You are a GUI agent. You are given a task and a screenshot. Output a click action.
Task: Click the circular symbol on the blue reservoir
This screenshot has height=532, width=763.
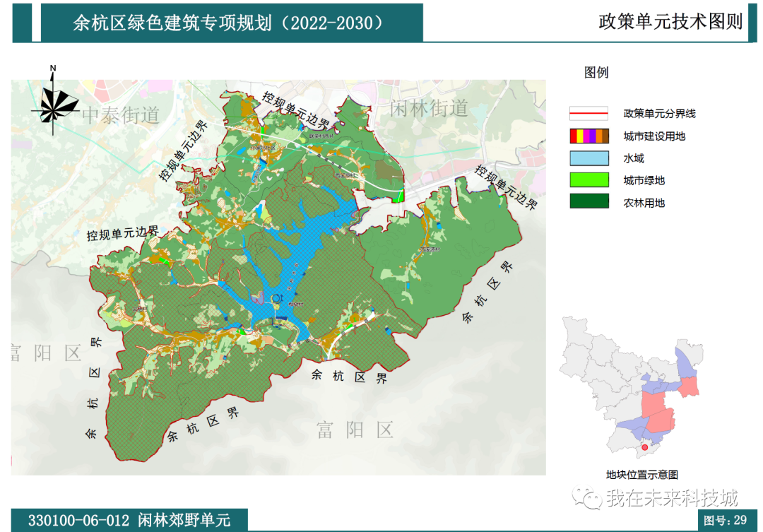pos(277,298)
